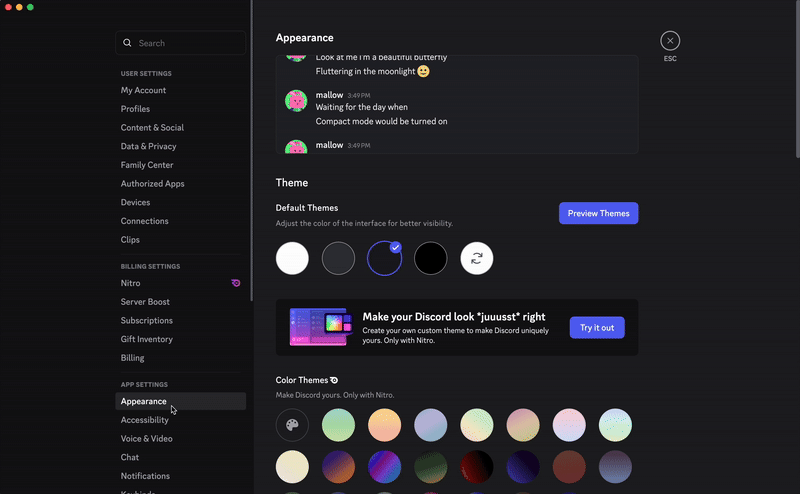Screen dimensions: 800x494
Task: Click mallow's avatar in preview
Action: pyautogui.click(x=295, y=100)
